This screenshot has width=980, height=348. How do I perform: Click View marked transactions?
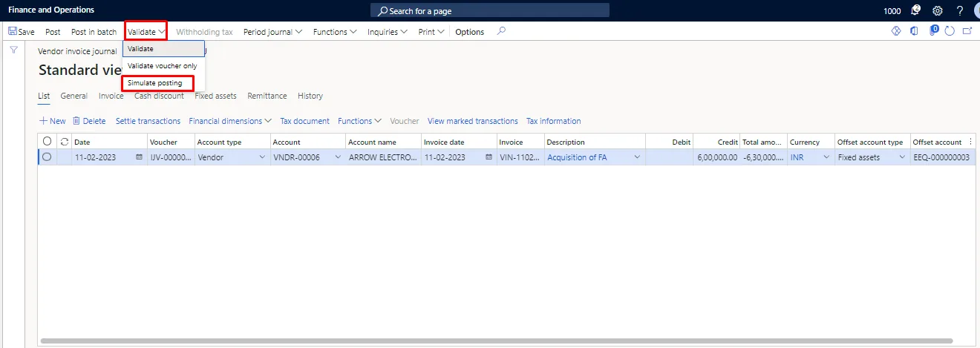(473, 121)
